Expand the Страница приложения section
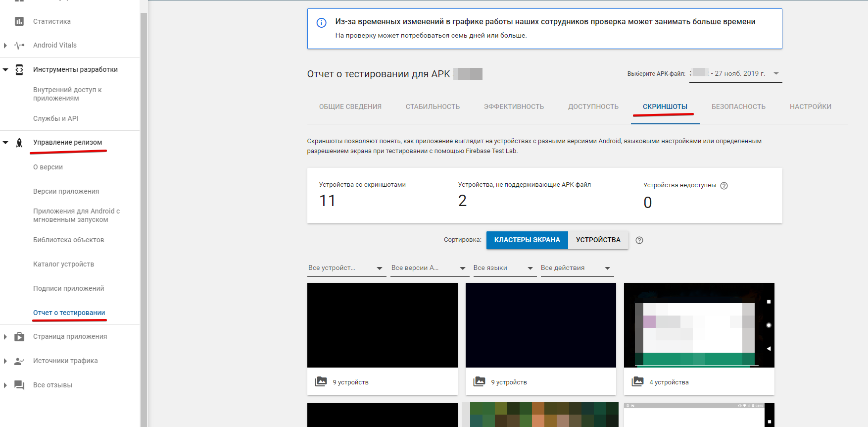The width and height of the screenshot is (868, 427). [5, 337]
